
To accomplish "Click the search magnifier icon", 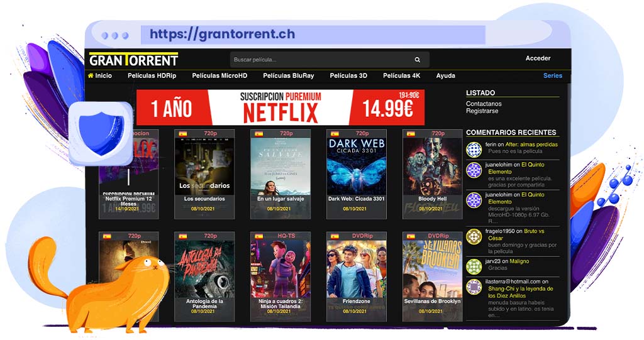I will (418, 60).
